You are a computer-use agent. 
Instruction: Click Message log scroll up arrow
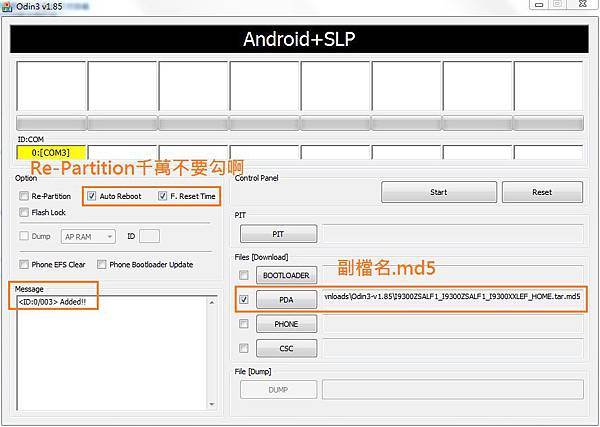pos(212,302)
